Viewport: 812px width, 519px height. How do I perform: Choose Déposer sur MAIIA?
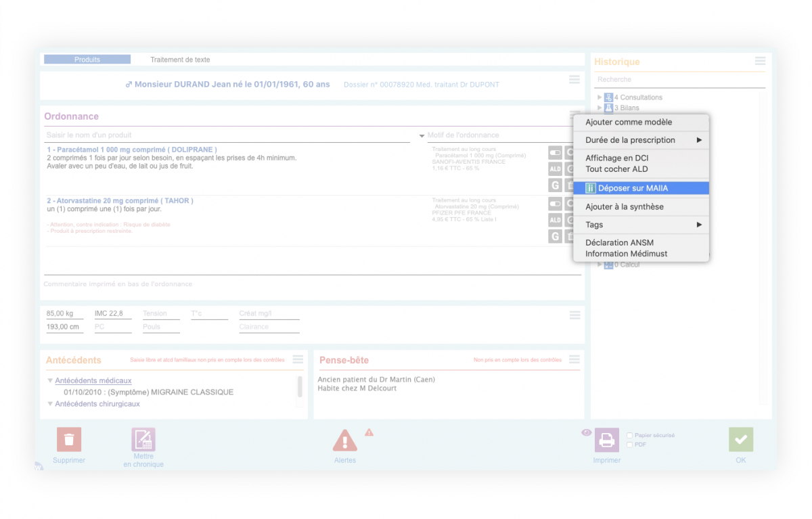click(641, 188)
